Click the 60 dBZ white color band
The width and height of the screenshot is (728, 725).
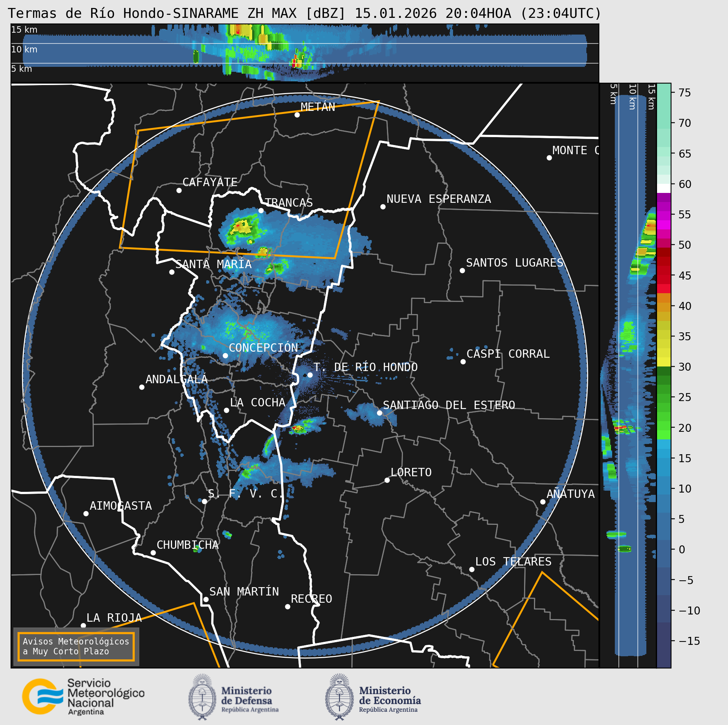(664, 188)
